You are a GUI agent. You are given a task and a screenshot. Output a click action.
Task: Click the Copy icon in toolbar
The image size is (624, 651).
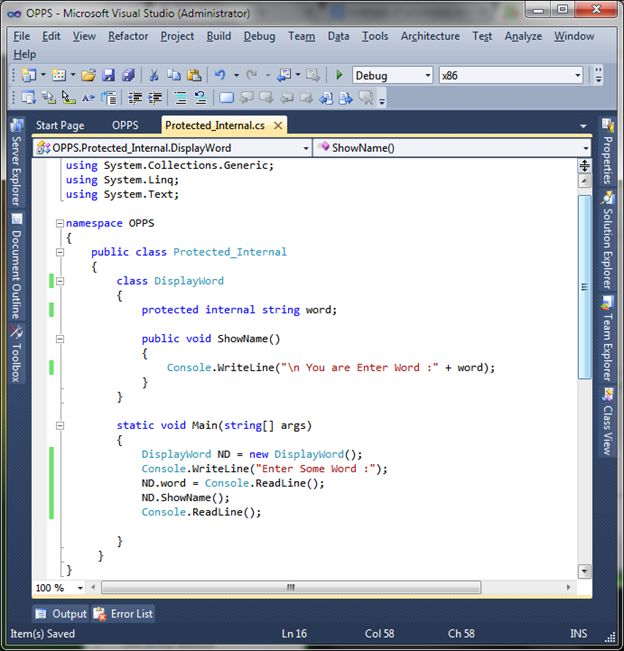pos(174,75)
